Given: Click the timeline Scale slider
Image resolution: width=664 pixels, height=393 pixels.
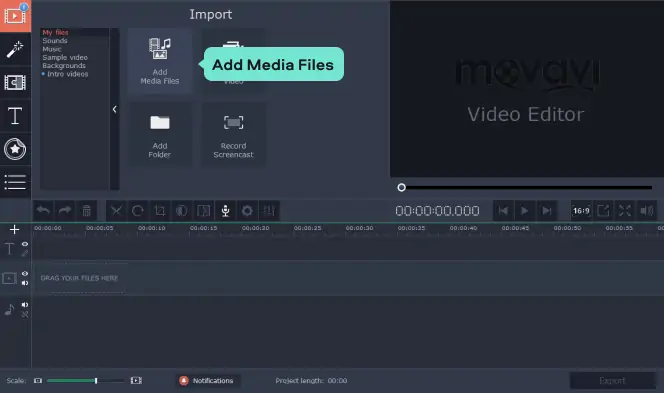Looking at the screenshot, I should (x=85, y=381).
